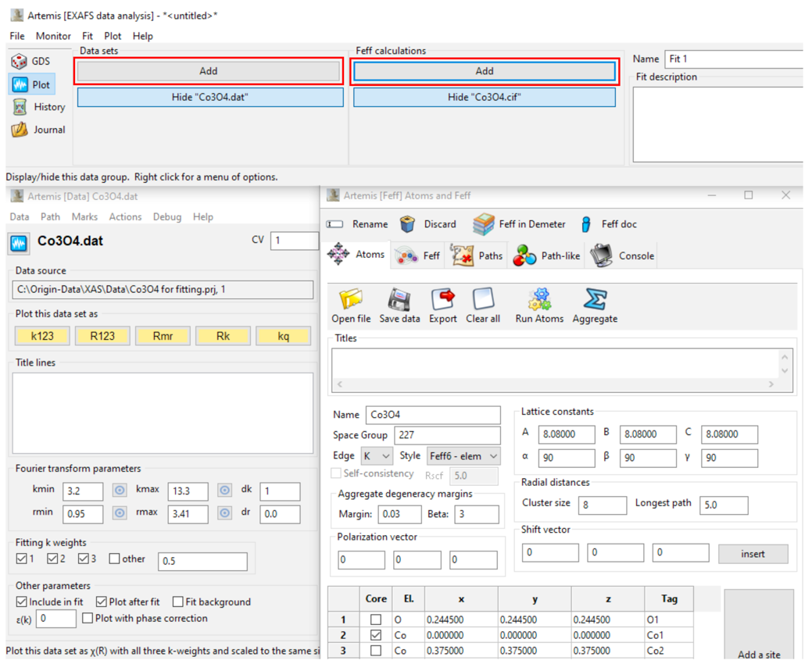Toggle k-weight 1 checkbox
This screenshot has width=812, height=664.
[x=21, y=559]
